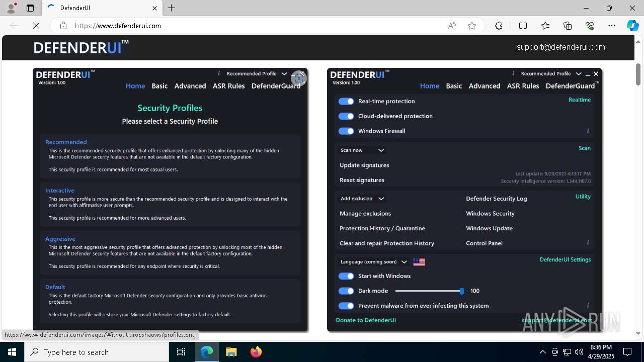Toggle Start with Windows switch

[346, 276]
